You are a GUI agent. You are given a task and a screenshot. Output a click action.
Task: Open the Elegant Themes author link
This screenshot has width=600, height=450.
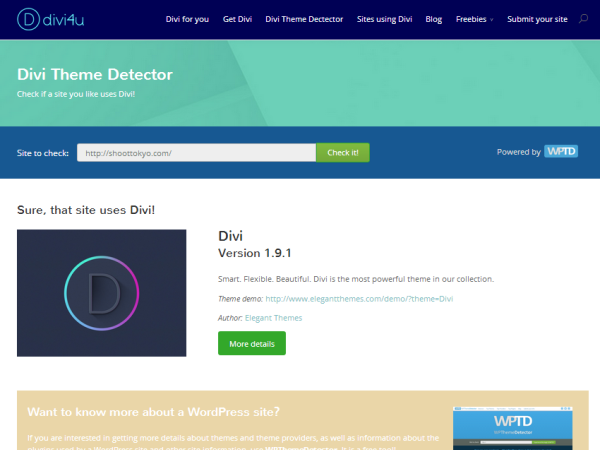click(273, 318)
